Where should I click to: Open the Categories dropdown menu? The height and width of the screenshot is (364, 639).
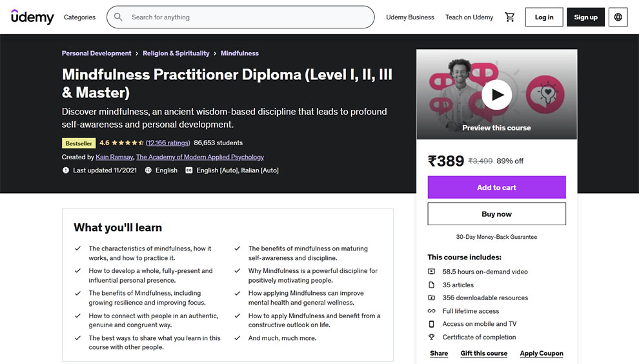(x=79, y=17)
